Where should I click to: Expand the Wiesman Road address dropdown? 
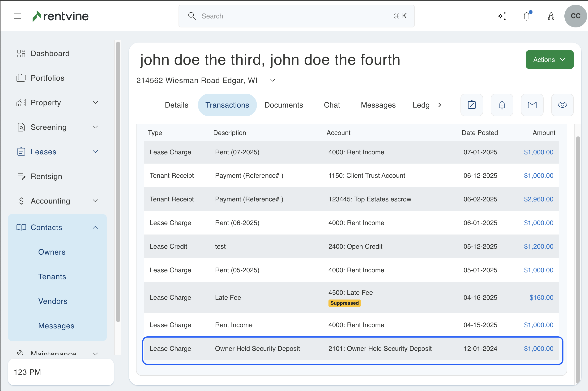point(273,80)
